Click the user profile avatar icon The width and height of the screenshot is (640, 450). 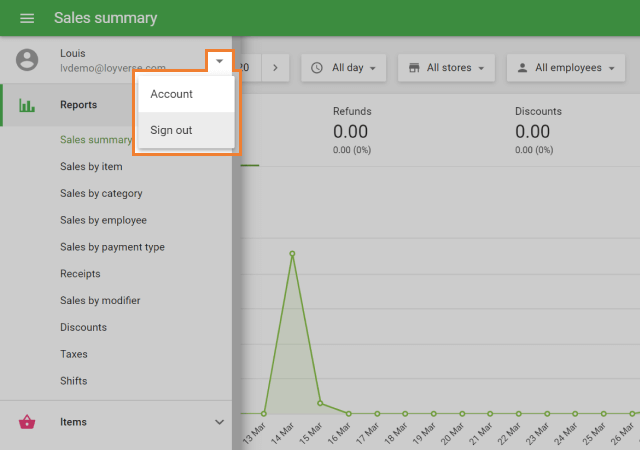click(x=27, y=60)
